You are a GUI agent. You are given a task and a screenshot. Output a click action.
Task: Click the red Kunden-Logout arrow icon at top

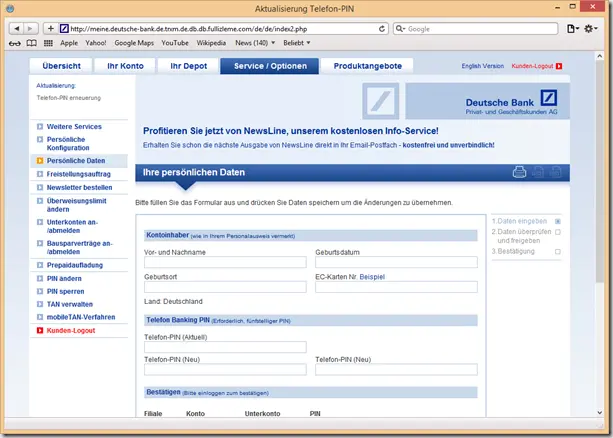[x=559, y=66]
